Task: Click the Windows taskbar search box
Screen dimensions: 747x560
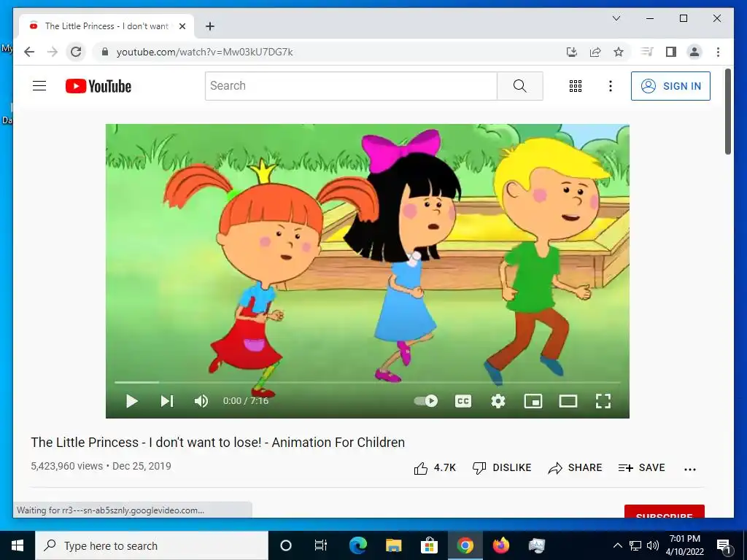Action: [x=152, y=545]
